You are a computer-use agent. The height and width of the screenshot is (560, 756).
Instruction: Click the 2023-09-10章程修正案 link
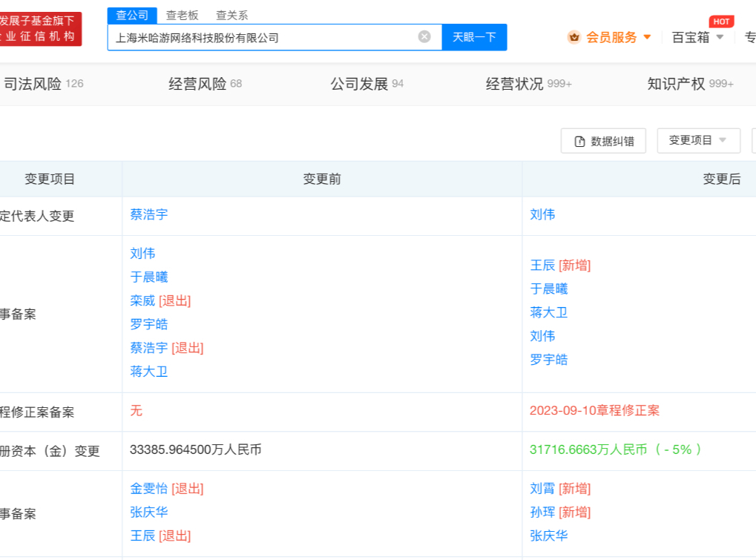[x=594, y=410]
